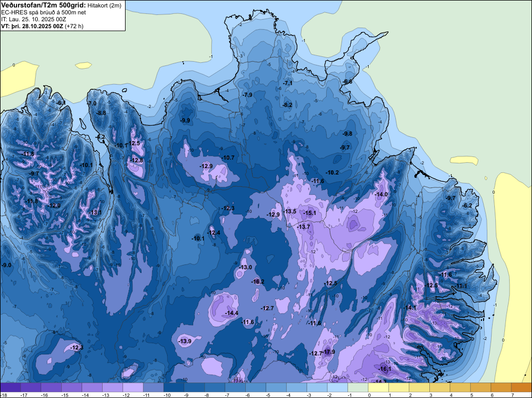Screen dimensions: 532x398
Task: Click the -16.1 temperature label
Action: (385, 369)
